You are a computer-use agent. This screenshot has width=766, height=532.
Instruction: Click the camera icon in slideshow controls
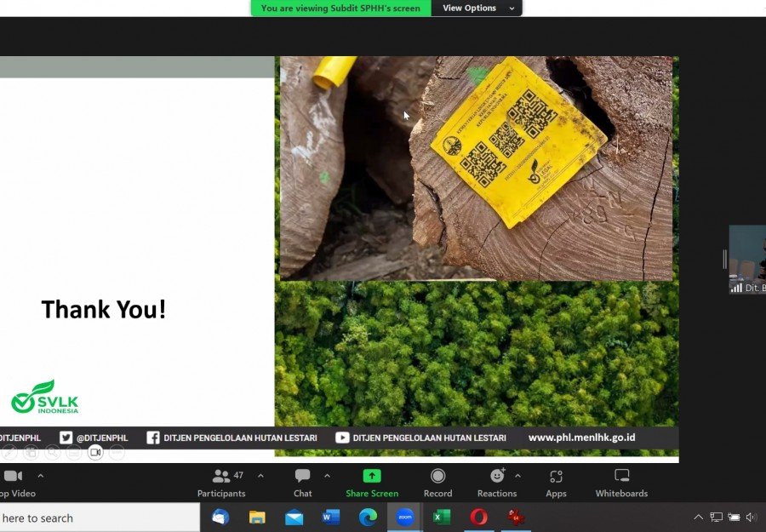(x=95, y=452)
